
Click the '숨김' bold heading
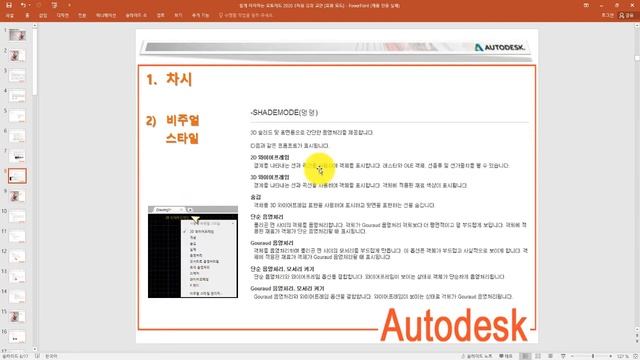[256, 197]
